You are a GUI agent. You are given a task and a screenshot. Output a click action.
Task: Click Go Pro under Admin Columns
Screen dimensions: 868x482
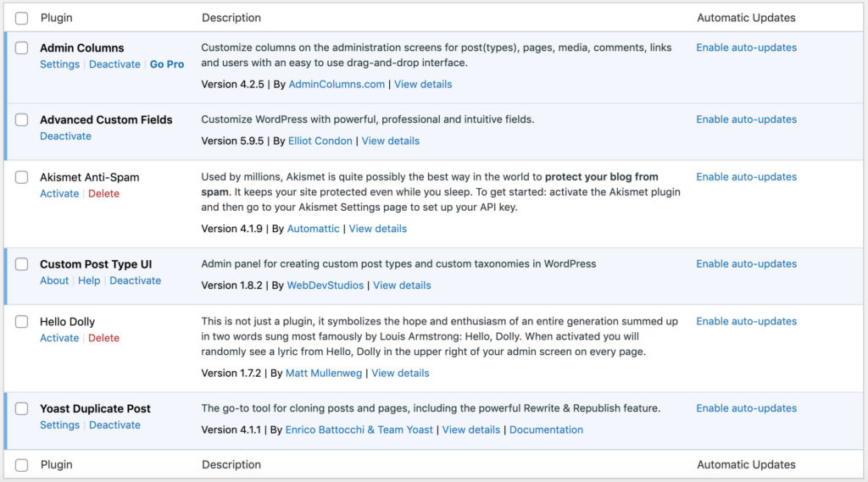(167, 64)
